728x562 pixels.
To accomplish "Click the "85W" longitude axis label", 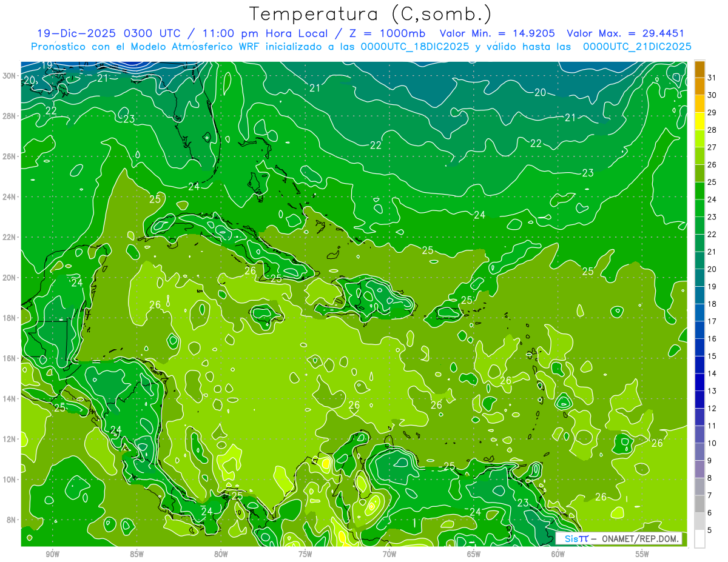I will click(136, 554).
